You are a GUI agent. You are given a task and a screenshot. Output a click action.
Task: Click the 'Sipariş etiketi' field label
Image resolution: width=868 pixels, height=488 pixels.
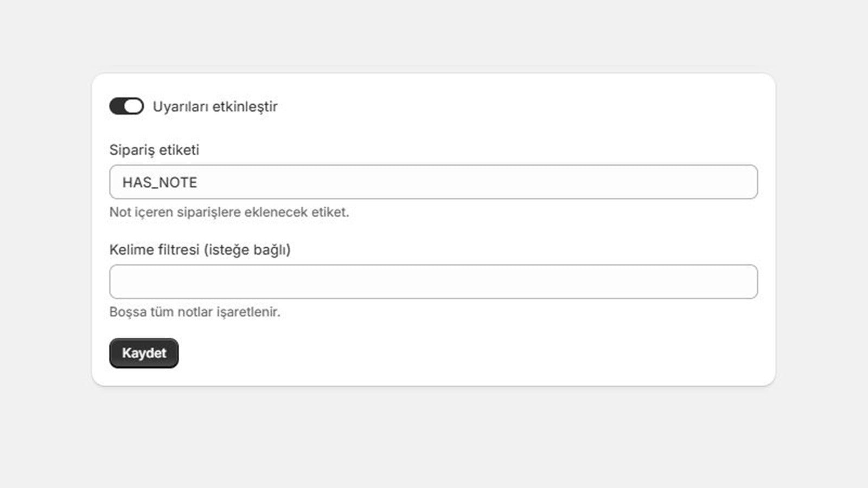click(x=154, y=150)
